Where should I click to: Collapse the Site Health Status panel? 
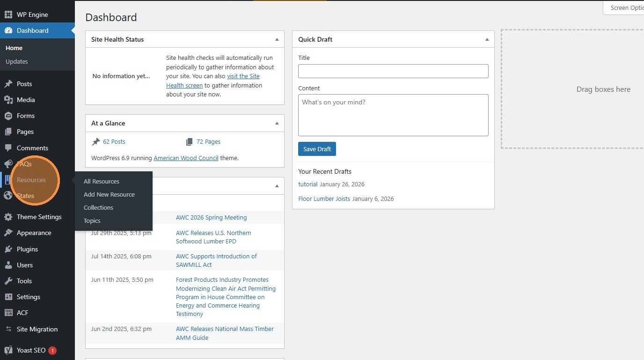click(x=277, y=39)
